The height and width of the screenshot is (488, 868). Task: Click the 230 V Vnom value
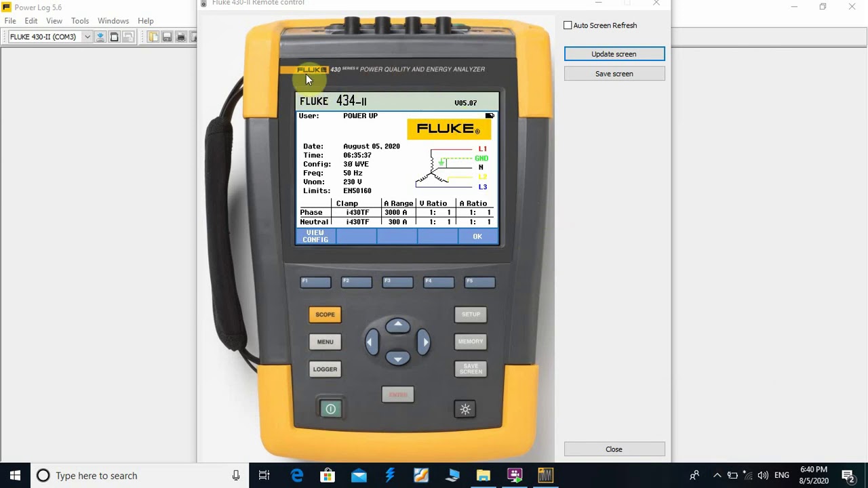coord(353,182)
